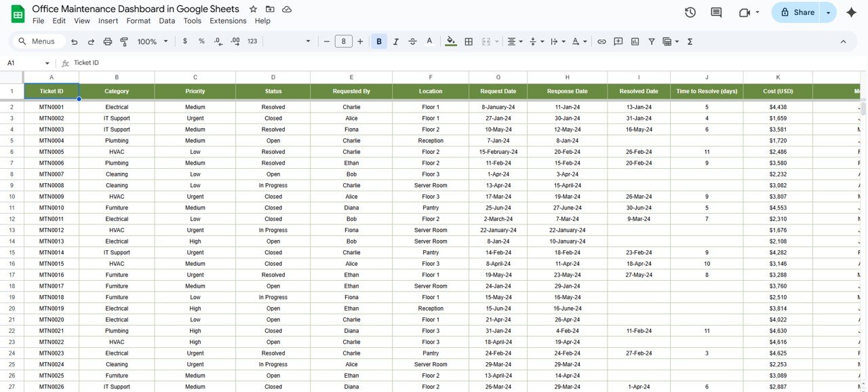Viewport: 868px width, 392px height.
Task: Format selection as currency
Action: pyautogui.click(x=184, y=41)
